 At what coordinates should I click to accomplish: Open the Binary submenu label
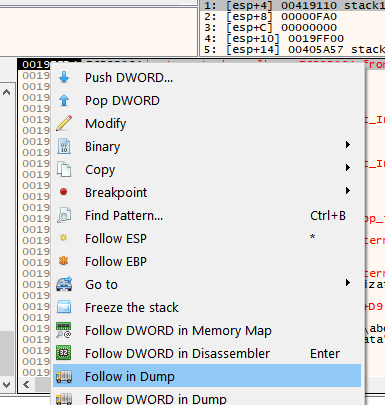click(102, 147)
